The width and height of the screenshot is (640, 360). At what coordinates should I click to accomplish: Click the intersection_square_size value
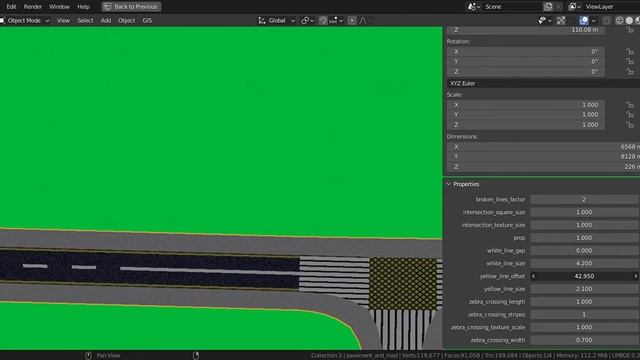(584, 212)
